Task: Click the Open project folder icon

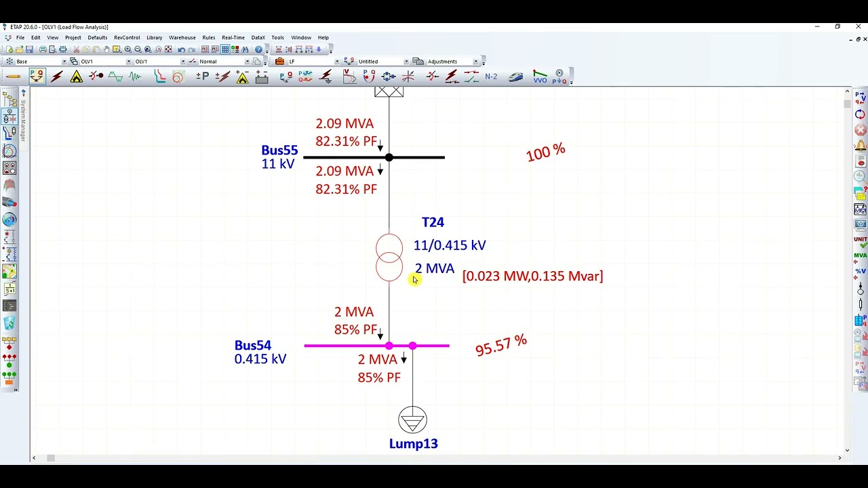Action: point(19,49)
